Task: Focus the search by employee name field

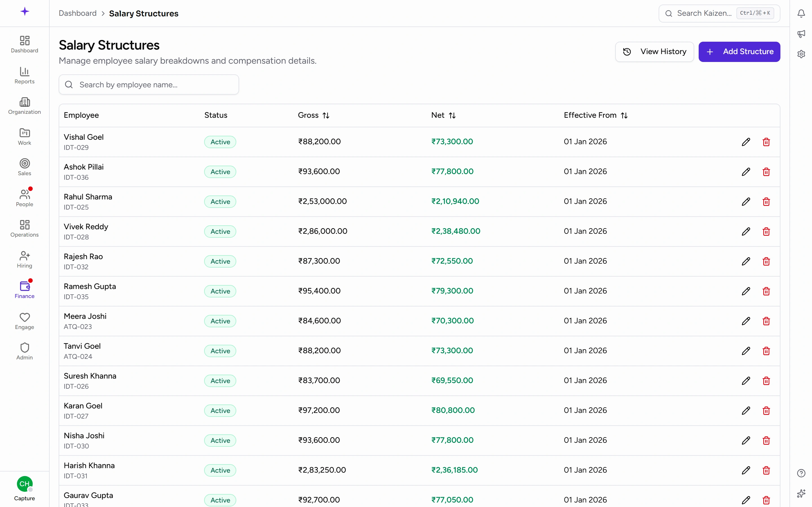Action: pyautogui.click(x=149, y=84)
